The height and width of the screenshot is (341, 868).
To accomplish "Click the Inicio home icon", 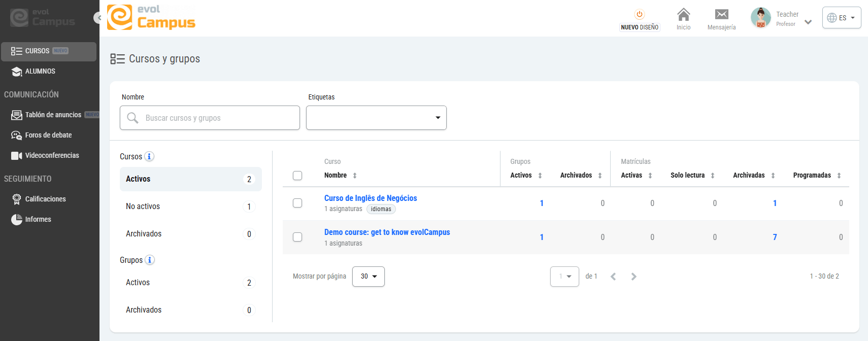I will 683,15.
